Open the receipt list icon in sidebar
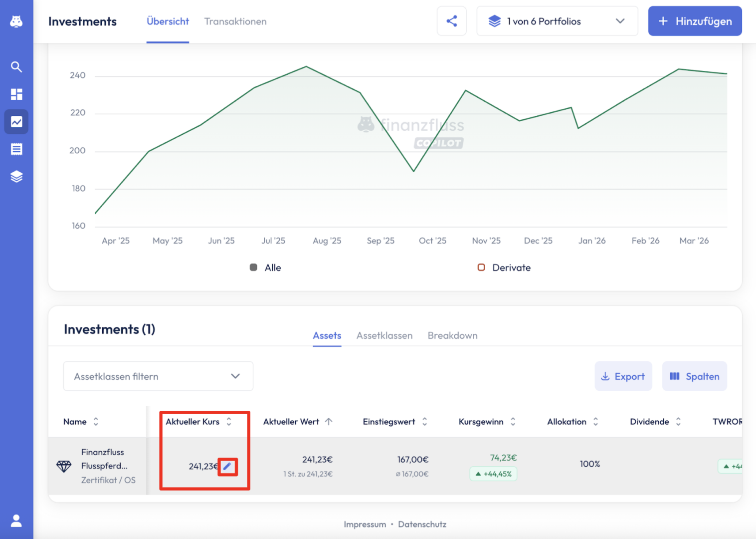The height and width of the screenshot is (539, 756). (x=16, y=149)
